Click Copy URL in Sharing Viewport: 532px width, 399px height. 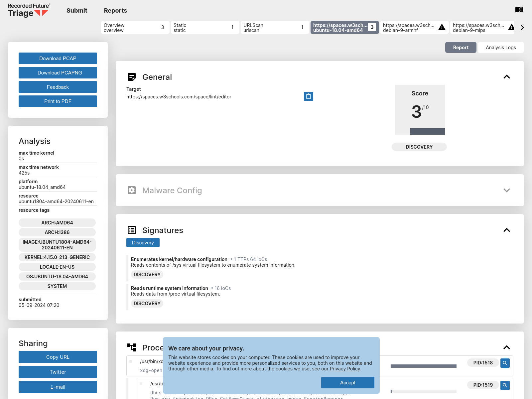pos(58,357)
